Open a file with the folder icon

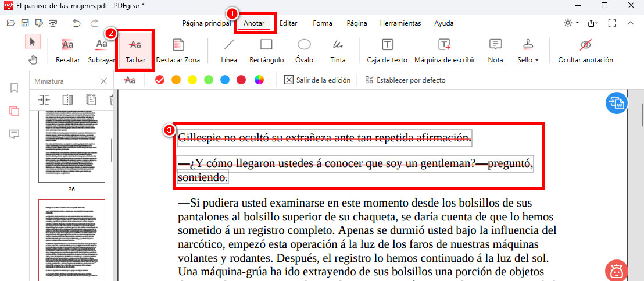11,23
